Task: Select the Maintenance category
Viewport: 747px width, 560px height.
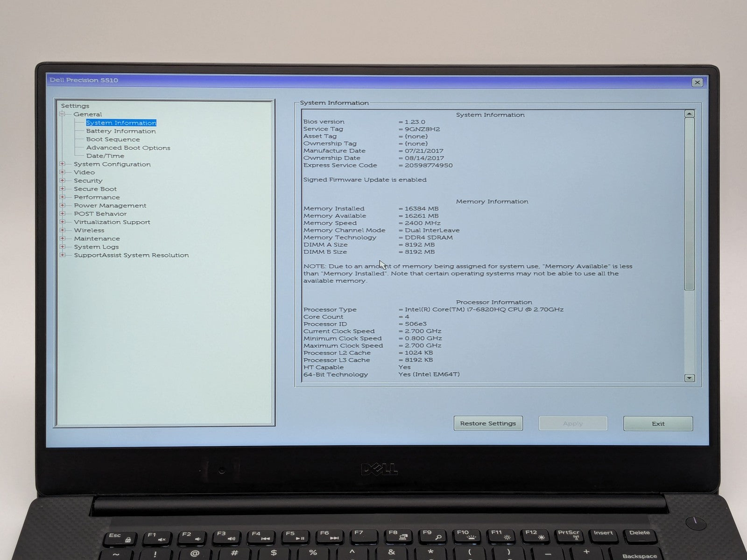Action: (x=97, y=238)
